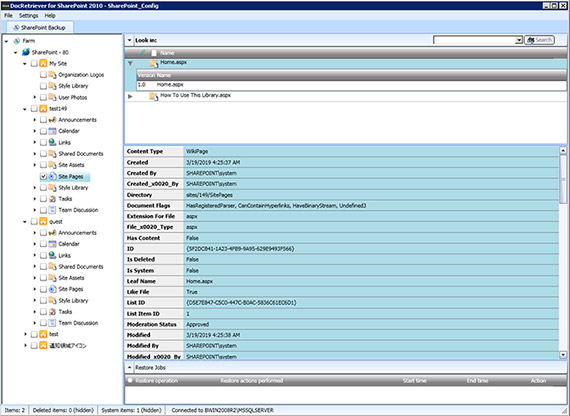Click the My Site site icon
This screenshot has height=416, width=570.
[43, 63]
